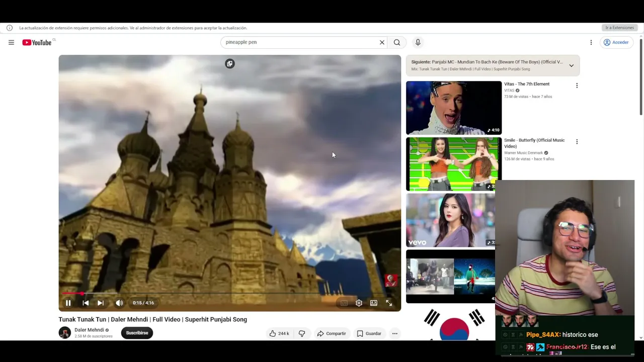The width and height of the screenshot is (644, 362).
Task: Go to the YouTube home logo
Action: point(37,43)
